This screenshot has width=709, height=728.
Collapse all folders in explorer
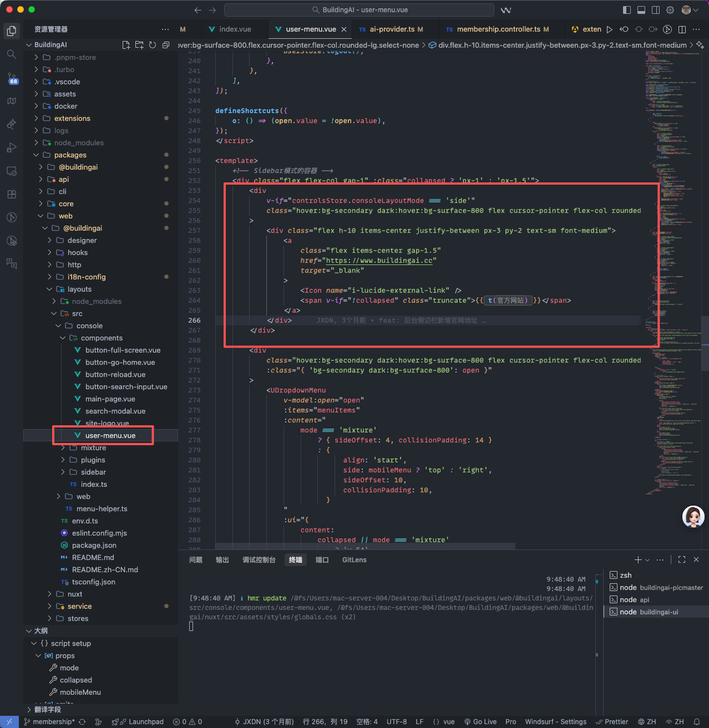click(x=166, y=45)
